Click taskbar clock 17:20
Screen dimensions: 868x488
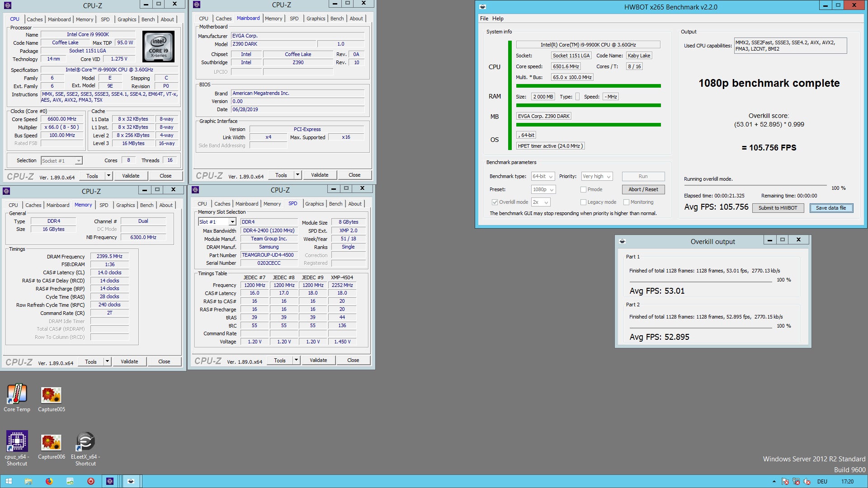847,482
